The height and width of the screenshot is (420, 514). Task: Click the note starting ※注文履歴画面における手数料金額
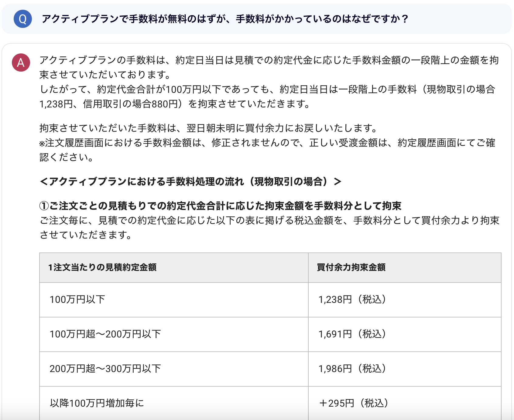tap(268, 150)
